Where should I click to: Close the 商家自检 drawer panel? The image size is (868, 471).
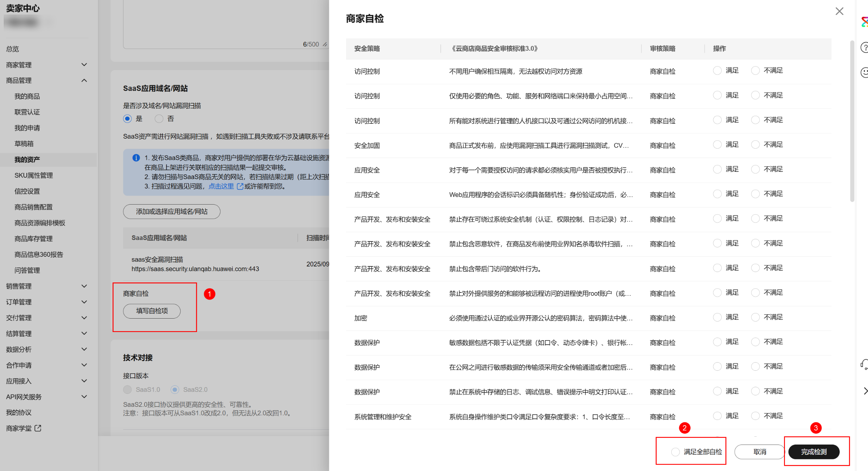[839, 11]
